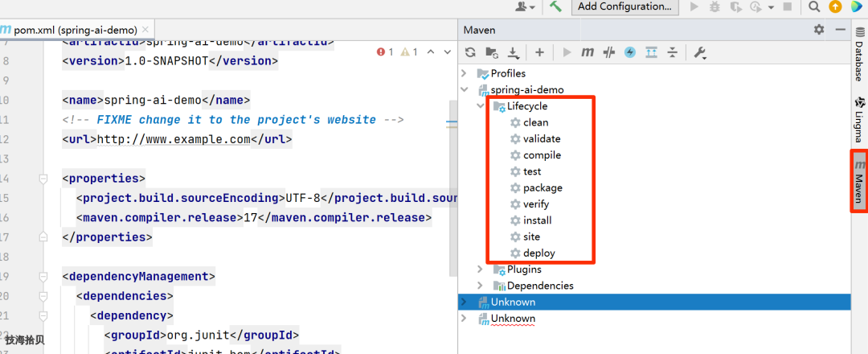Hide the Maven tool window

pos(841,30)
